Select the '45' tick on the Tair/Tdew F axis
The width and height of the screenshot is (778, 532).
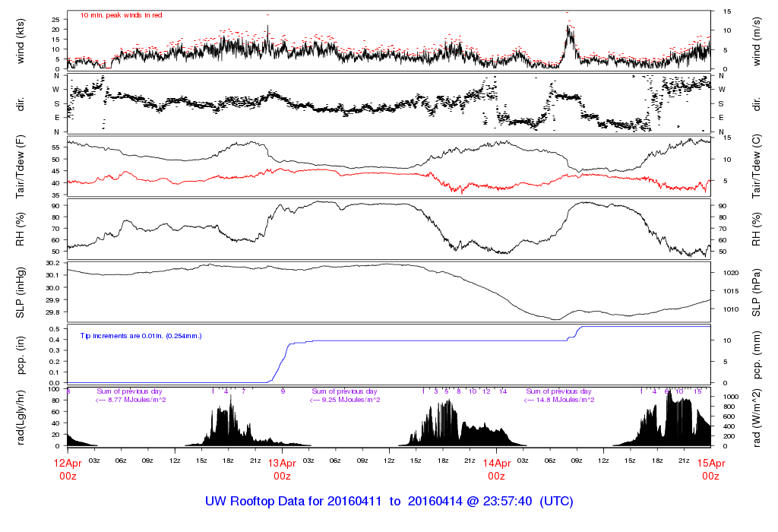click(x=55, y=171)
